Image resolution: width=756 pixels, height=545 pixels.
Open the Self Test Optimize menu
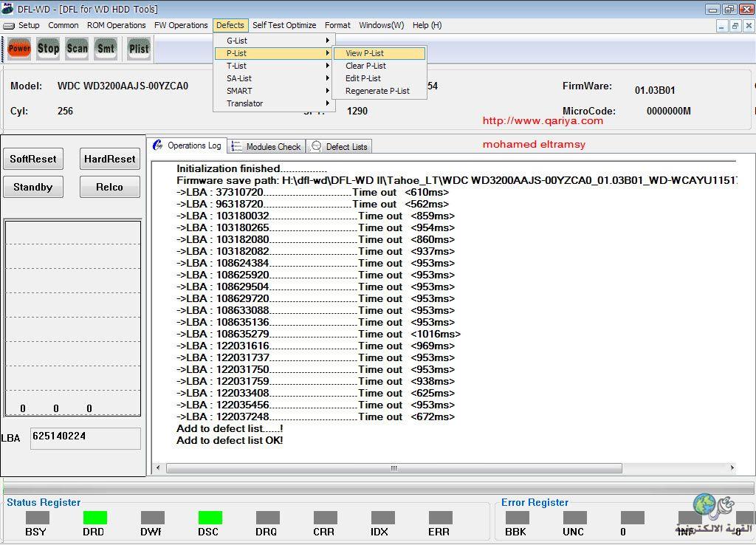[284, 25]
